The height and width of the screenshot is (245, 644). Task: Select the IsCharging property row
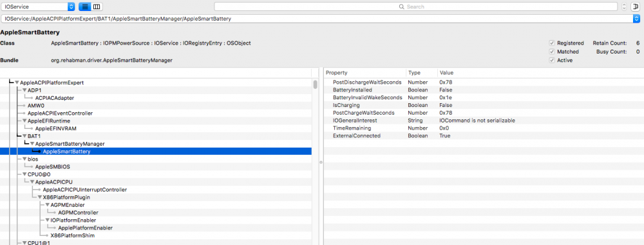pyautogui.click(x=484, y=105)
